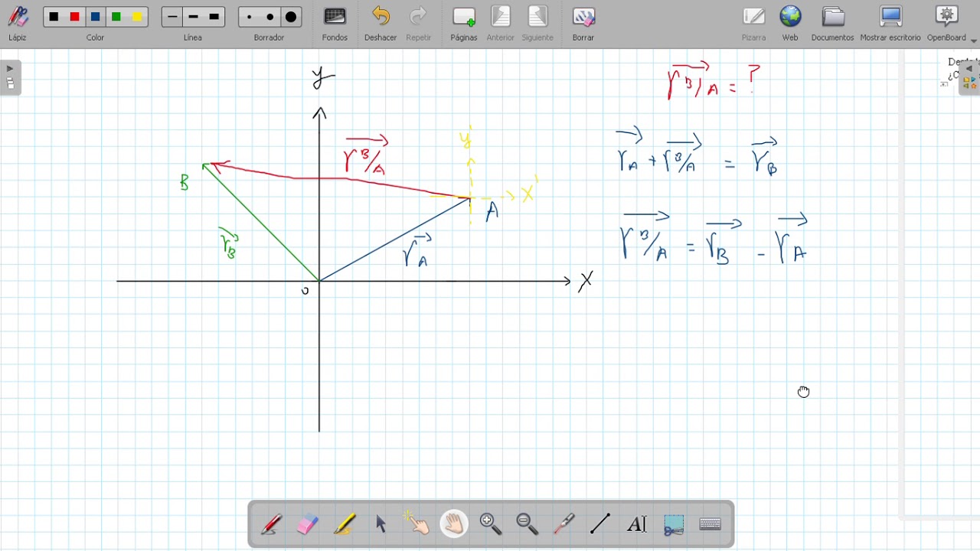The width and height of the screenshot is (980, 551).
Task: Select the interact-with-items finger tool
Action: (417, 524)
